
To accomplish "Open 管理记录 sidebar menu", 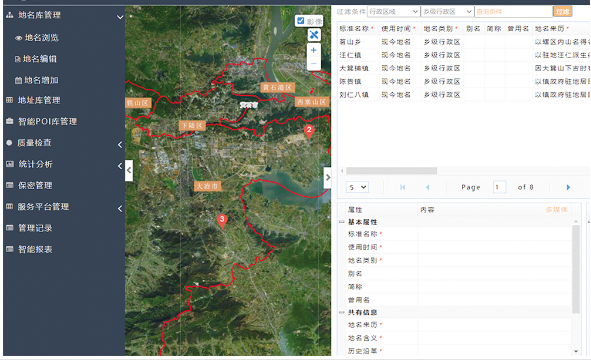I will pos(35,228).
